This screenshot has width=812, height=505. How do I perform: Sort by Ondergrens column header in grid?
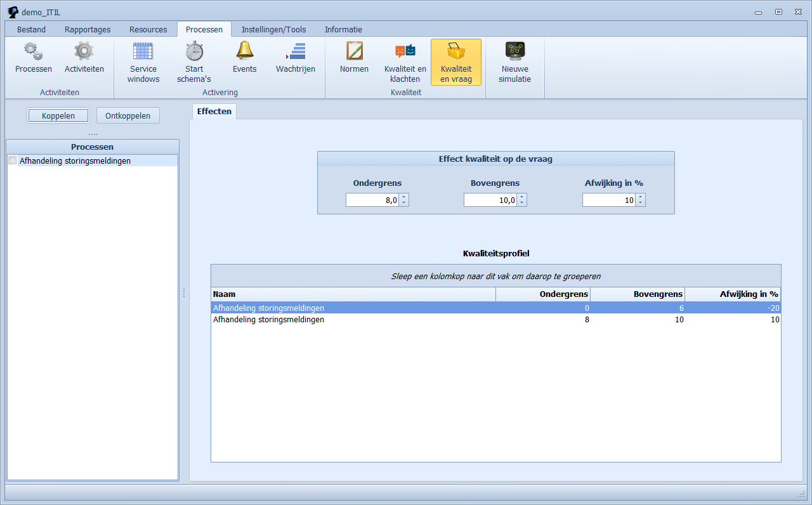[x=543, y=294]
